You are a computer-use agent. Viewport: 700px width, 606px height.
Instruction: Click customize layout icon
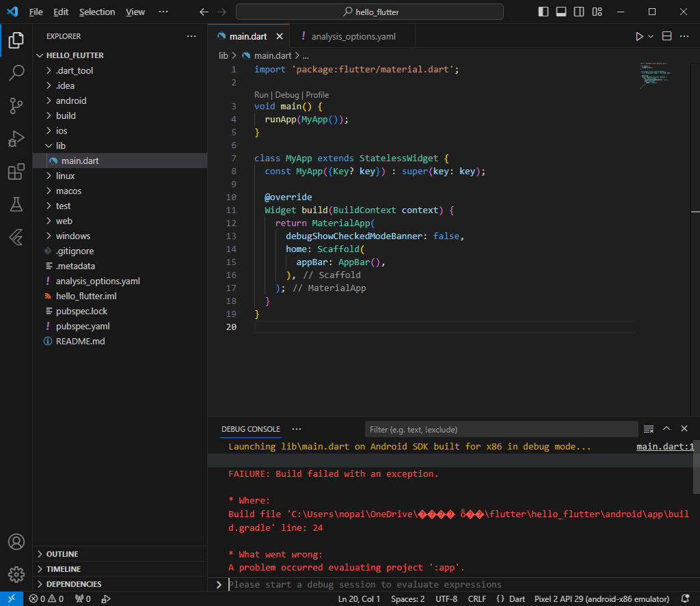click(597, 12)
